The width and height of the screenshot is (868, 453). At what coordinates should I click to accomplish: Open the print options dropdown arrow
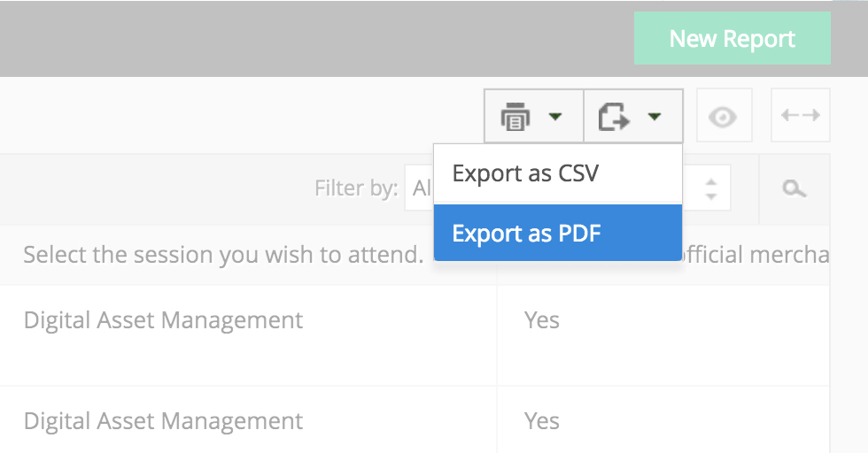[x=555, y=116]
